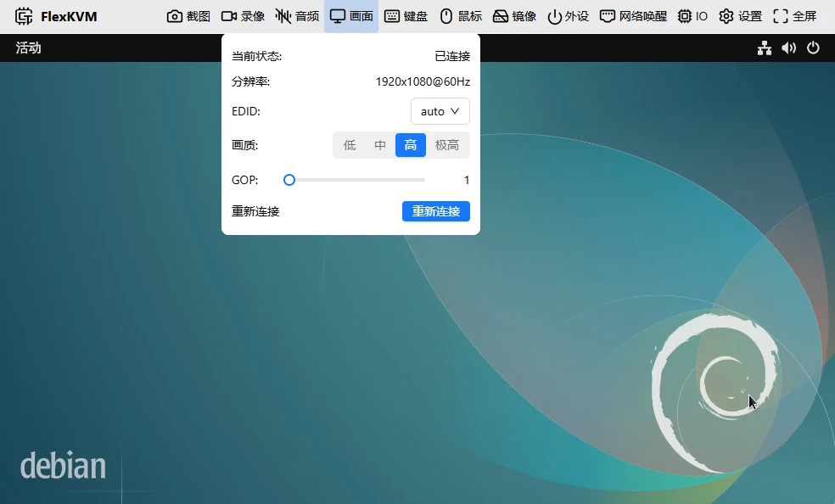Click the 画质 label
This screenshot has width=835, height=504.
point(245,145)
